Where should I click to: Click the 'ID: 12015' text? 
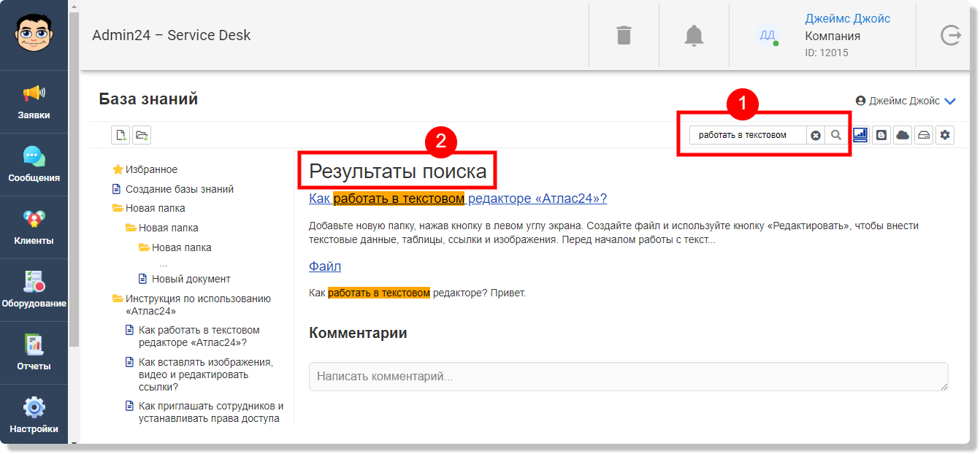pyautogui.click(x=827, y=53)
